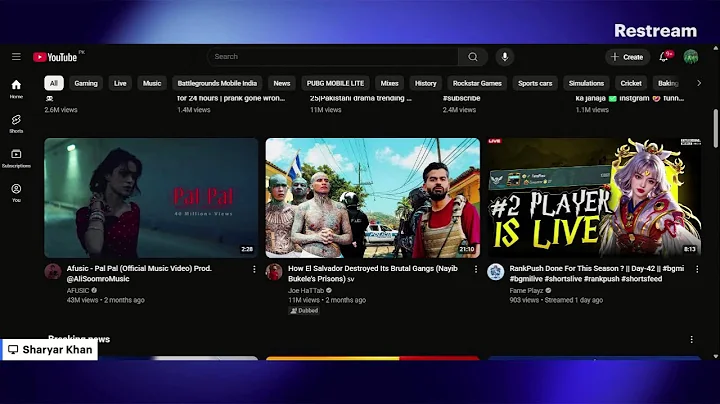Select the All filter chip

click(54, 83)
